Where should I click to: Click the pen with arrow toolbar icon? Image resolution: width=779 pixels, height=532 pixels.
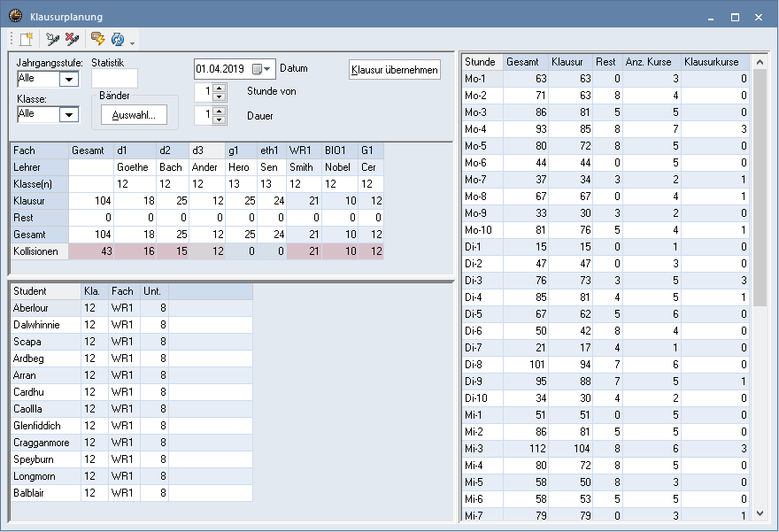52,39
